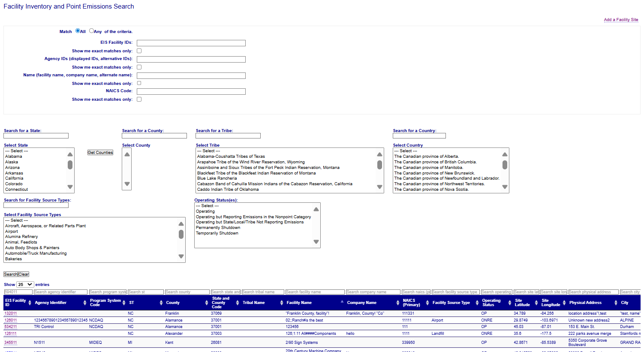The image size is (644, 352).
Task: Click up arrow of Facility Source Types scrollbar
Action: (x=181, y=224)
